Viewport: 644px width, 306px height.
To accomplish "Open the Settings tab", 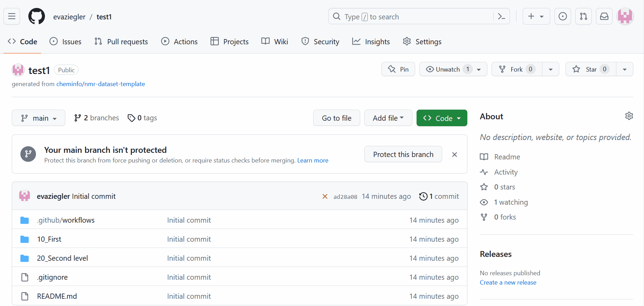I will point(422,41).
